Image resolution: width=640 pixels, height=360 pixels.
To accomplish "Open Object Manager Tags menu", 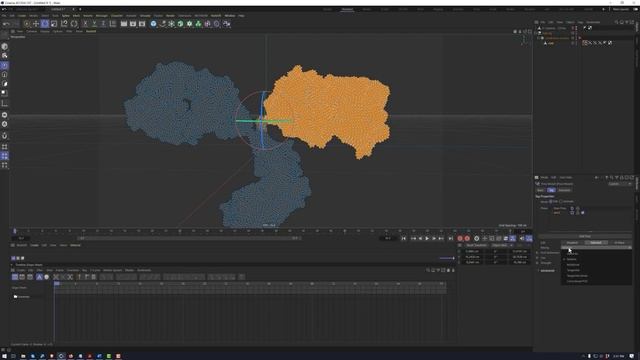I will pos(580,22).
